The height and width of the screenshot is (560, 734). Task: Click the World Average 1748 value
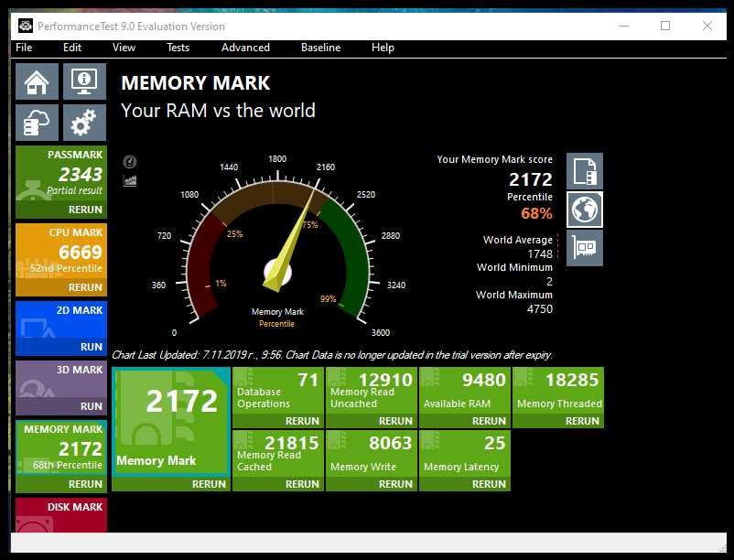pyautogui.click(x=540, y=254)
